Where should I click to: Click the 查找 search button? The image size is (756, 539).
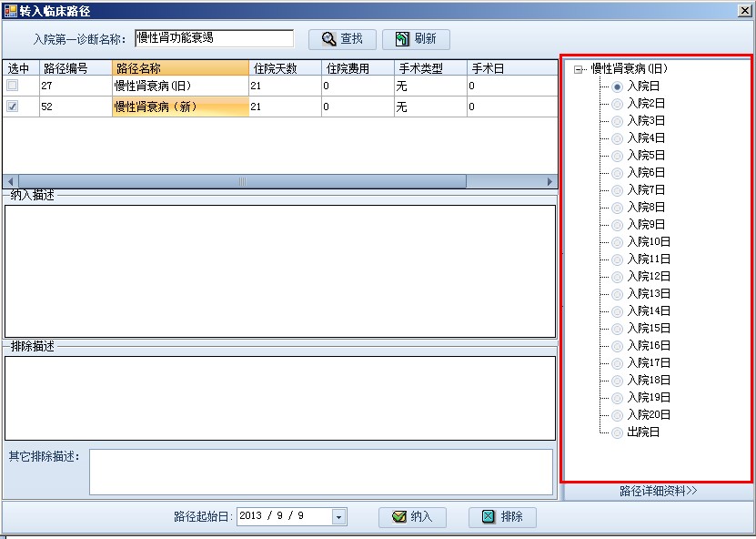(342, 39)
